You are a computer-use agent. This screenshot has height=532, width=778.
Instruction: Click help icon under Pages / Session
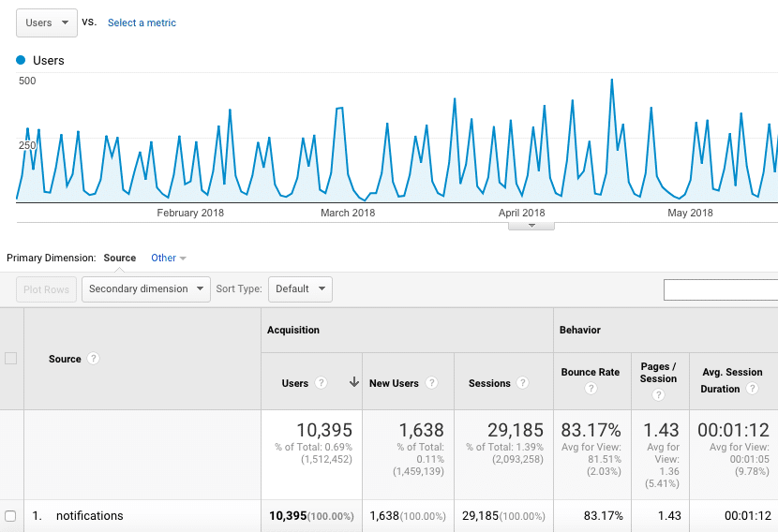(x=658, y=395)
